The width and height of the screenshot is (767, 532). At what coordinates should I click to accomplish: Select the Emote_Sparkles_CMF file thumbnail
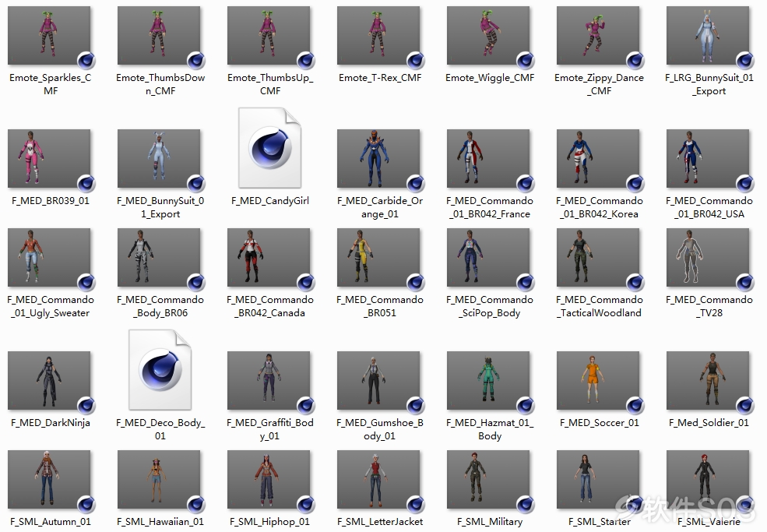pyautogui.click(x=49, y=35)
